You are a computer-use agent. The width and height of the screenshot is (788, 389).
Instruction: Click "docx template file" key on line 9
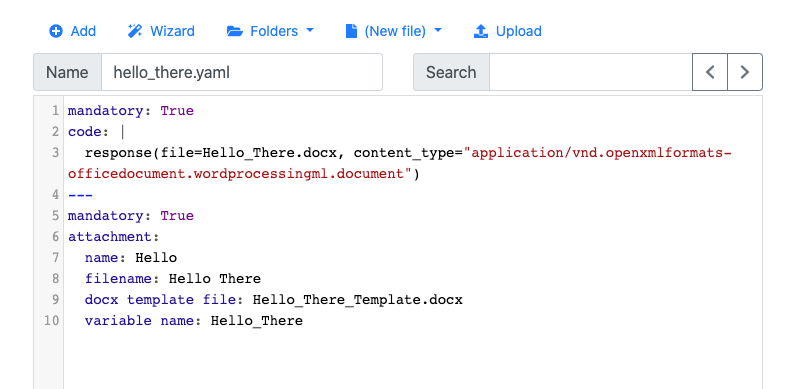(x=160, y=300)
